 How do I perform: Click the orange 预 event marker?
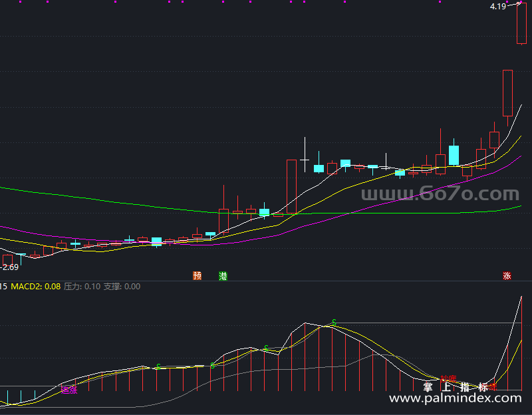click(x=197, y=275)
